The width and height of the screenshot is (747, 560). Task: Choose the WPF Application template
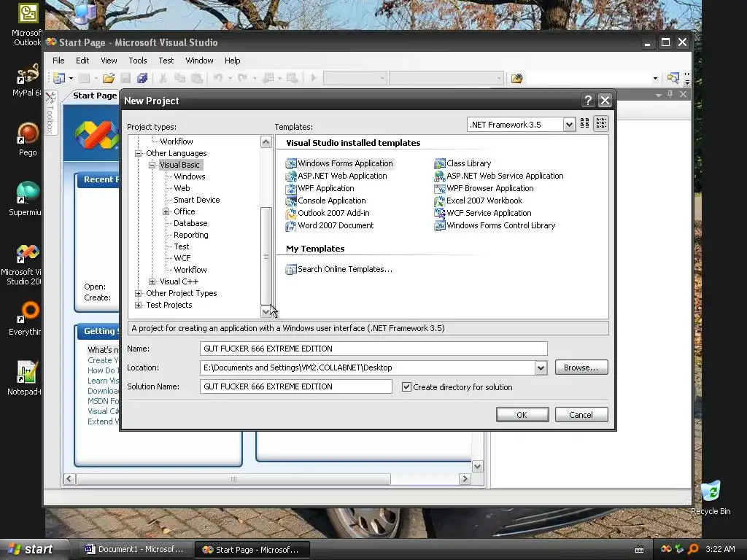[x=320, y=188]
